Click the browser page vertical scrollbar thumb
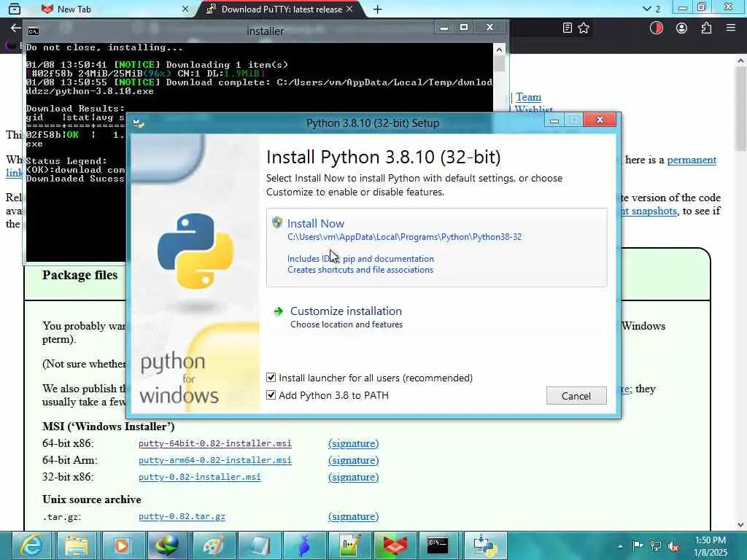The image size is (747, 560). pos(740,109)
